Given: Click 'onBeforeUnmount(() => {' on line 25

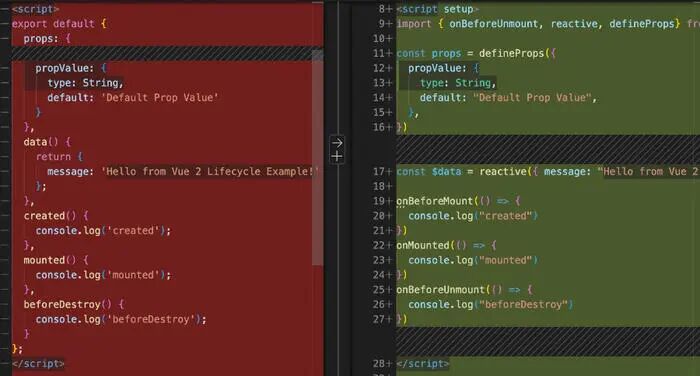Looking at the screenshot, I should [x=464, y=289].
